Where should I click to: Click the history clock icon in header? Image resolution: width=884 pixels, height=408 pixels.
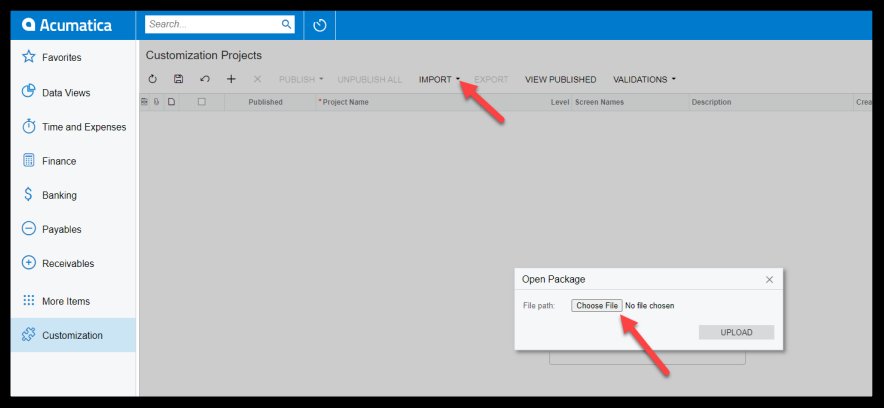click(x=320, y=25)
